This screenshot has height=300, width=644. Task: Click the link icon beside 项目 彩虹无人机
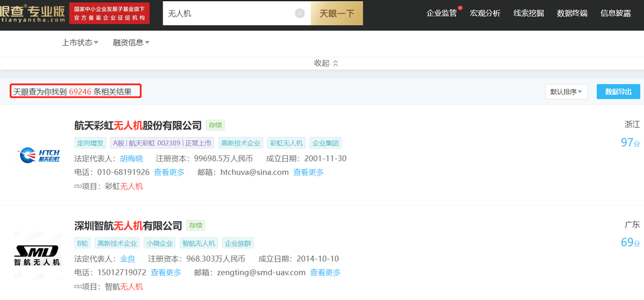pos(78,186)
